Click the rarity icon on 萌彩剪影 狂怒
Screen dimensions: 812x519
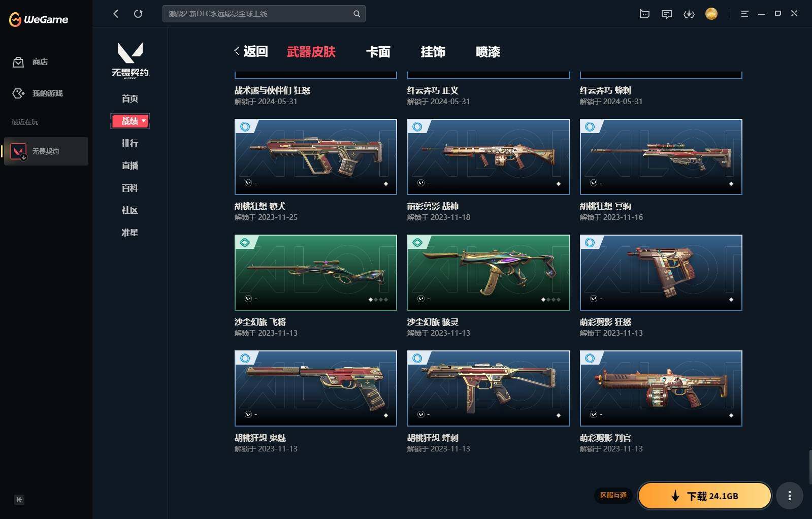(590, 242)
